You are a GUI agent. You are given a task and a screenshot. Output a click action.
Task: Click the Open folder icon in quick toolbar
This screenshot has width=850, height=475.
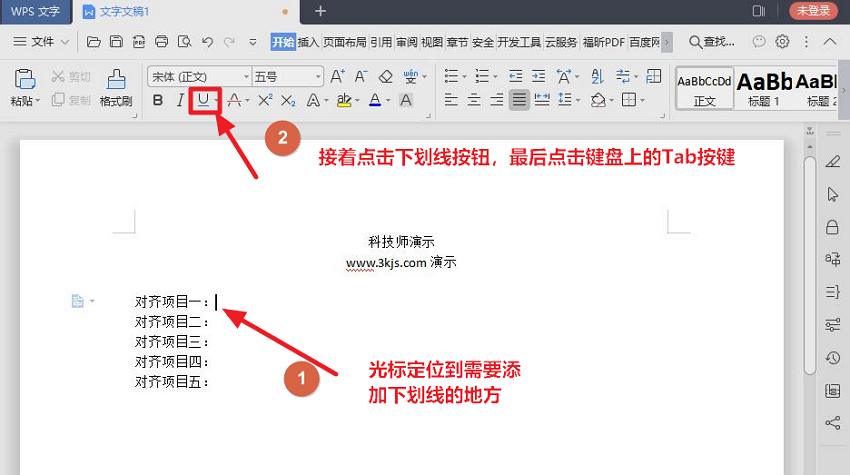tap(93, 42)
